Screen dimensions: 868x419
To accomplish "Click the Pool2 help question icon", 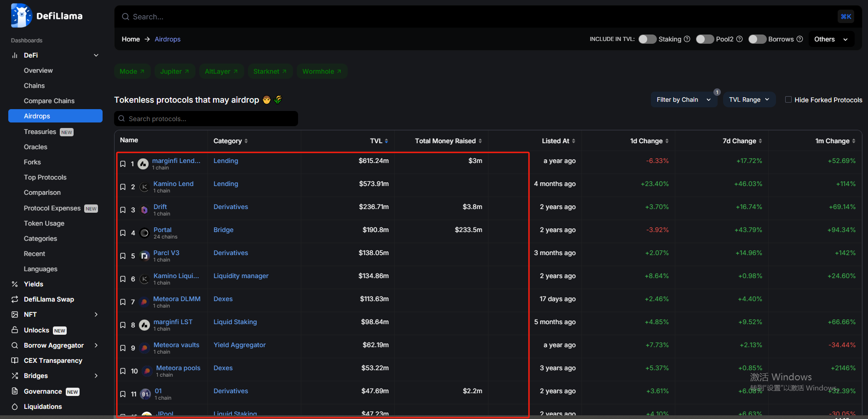I will coord(740,39).
